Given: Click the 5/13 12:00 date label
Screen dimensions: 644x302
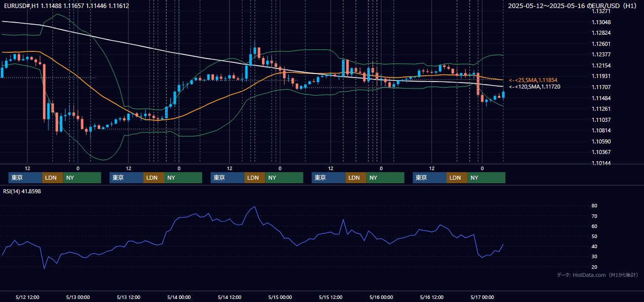Looking at the screenshot, I should [128, 297].
